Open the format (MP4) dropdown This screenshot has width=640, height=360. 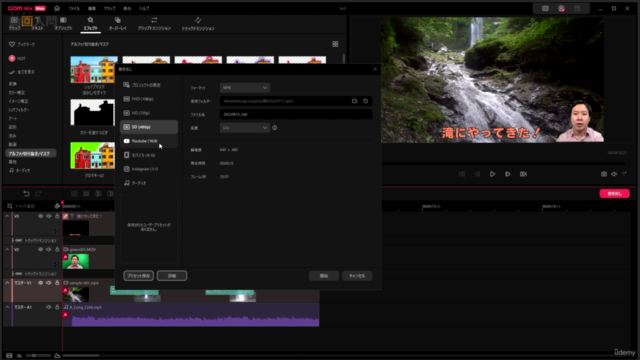coord(245,88)
